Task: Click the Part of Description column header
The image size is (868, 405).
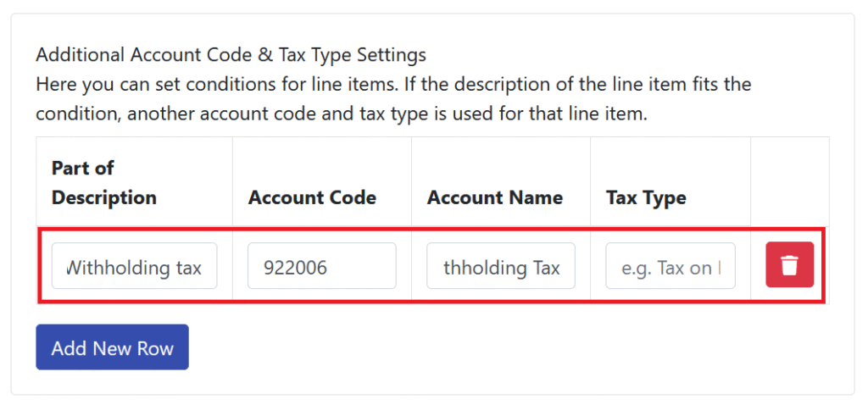Action: [104, 182]
